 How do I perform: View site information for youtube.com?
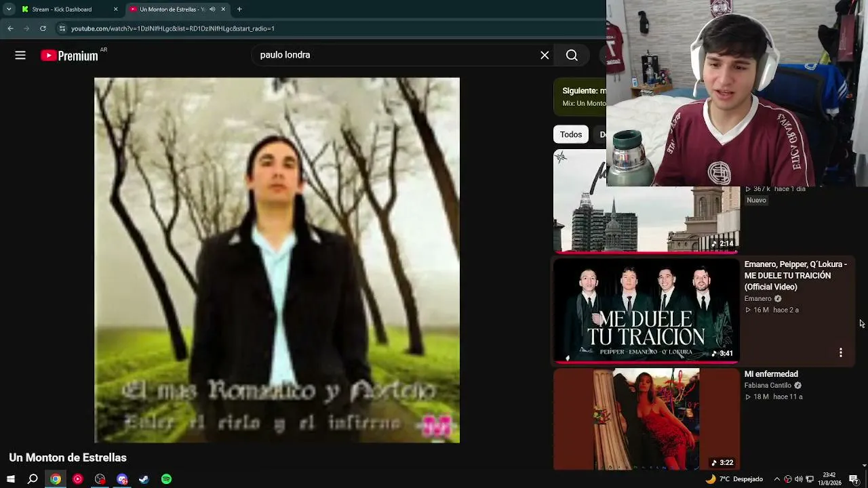coord(62,28)
